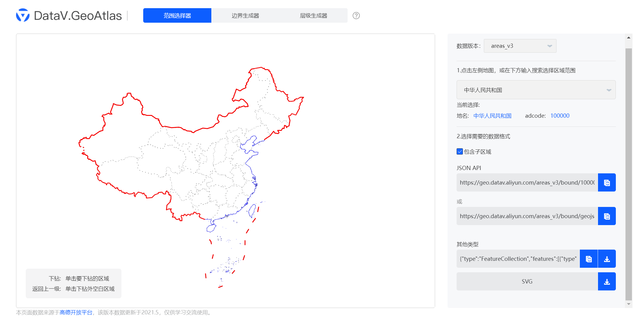Download the map as SVG
The image size is (644, 321).
pyautogui.click(x=607, y=281)
